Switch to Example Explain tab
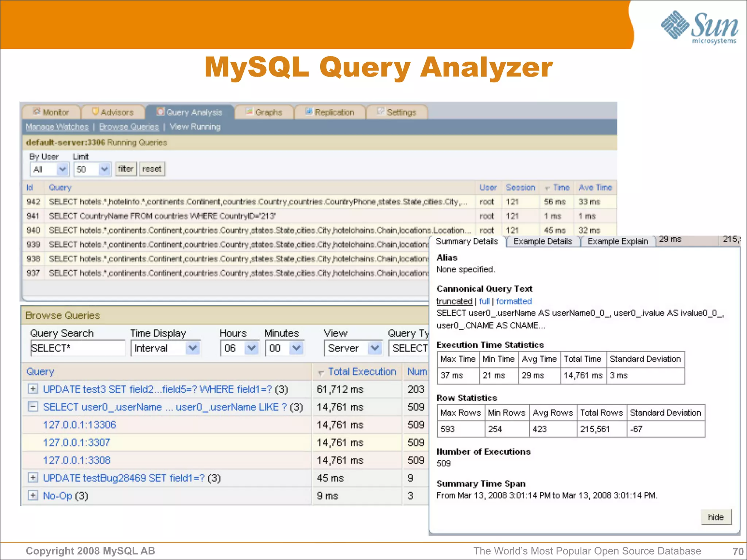747x560 pixels. coord(618,241)
